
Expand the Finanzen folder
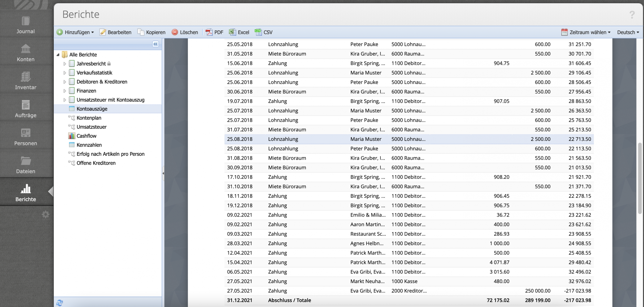coord(65,91)
